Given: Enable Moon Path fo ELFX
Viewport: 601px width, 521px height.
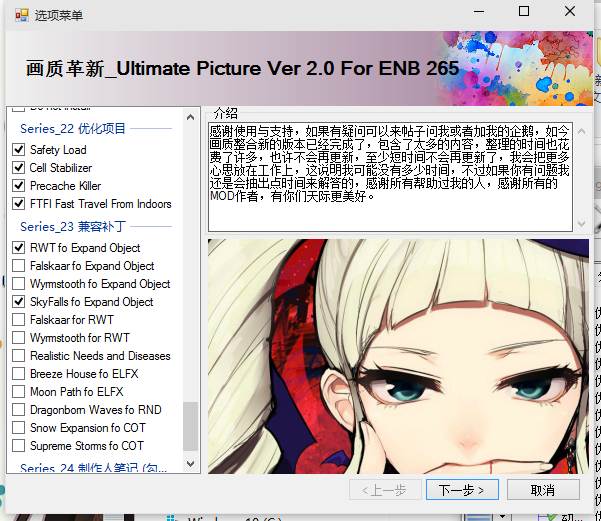Looking at the screenshot, I should point(18,392).
